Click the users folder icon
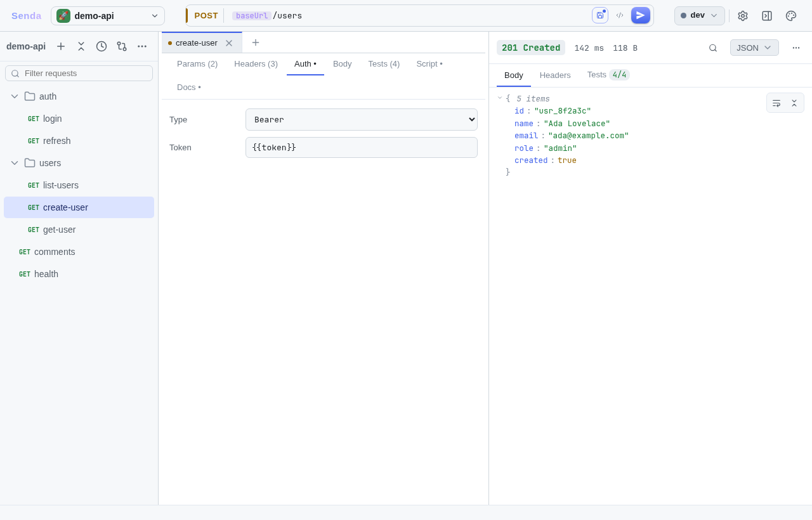 (x=30, y=163)
